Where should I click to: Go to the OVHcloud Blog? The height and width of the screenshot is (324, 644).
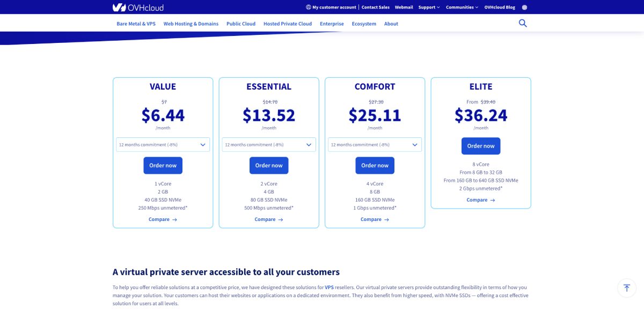(x=499, y=7)
